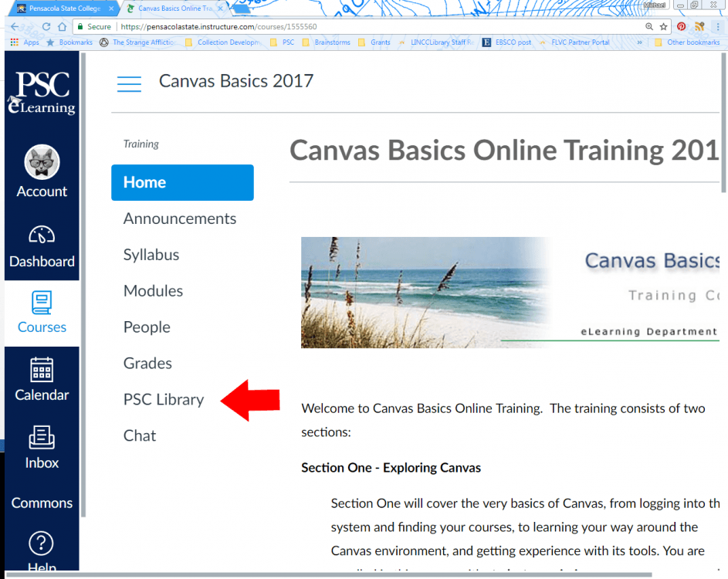Viewport: 728px width, 579px height.
Task: Click the PSC eLearning logo
Action: click(42, 92)
